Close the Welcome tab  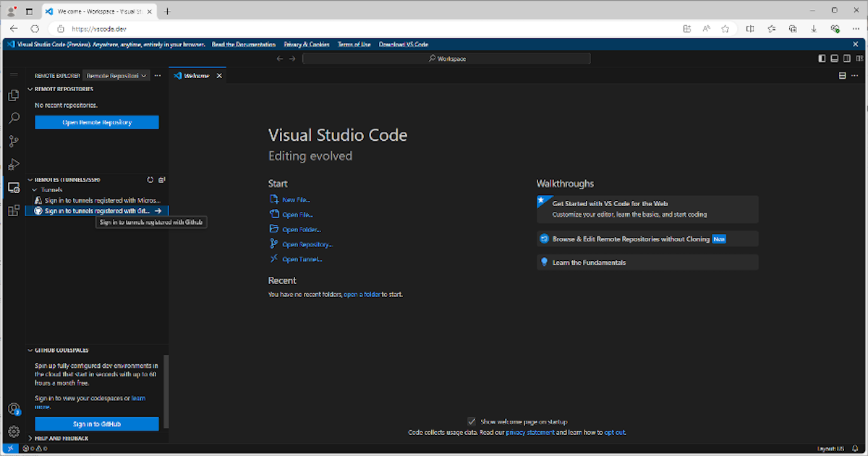point(219,75)
